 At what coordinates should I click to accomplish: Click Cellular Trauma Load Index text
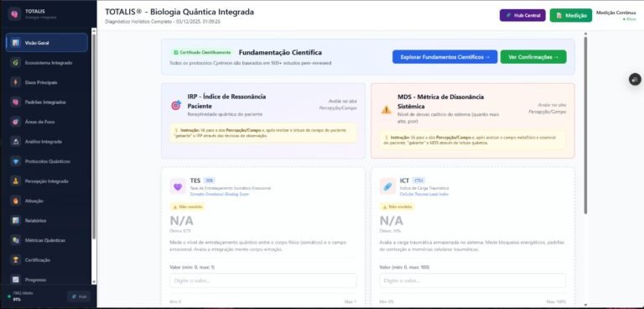point(424,194)
